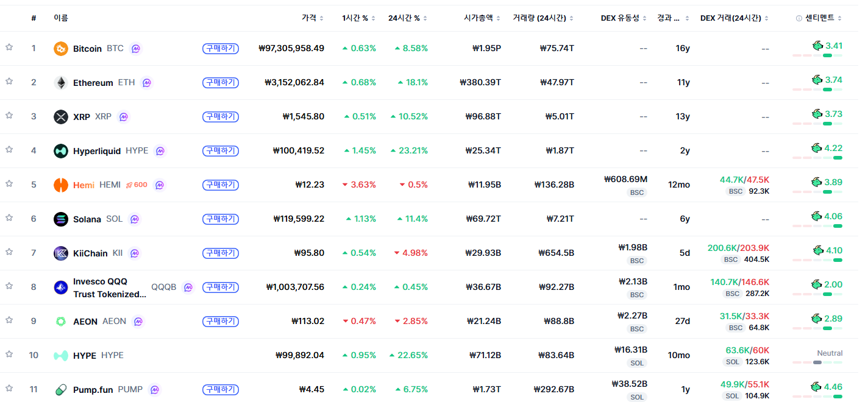Click the Bitcoin coin logo icon
868x402 pixels.
pyautogui.click(x=61, y=49)
